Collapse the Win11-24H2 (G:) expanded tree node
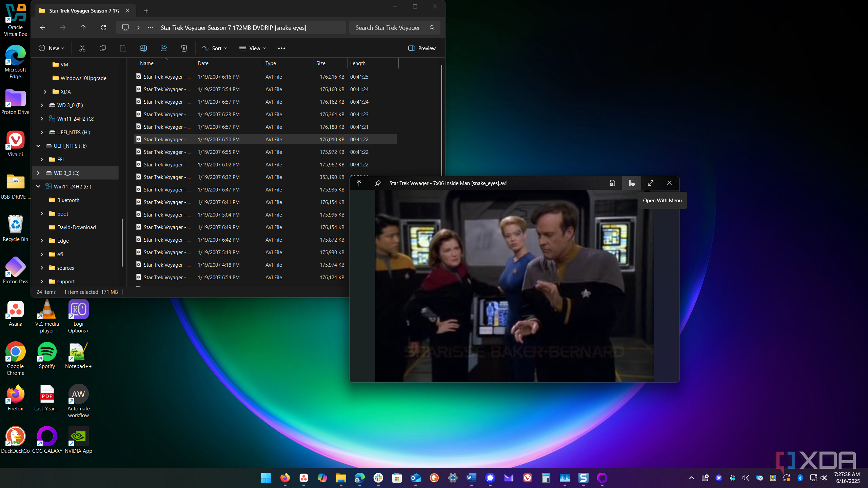The image size is (868, 488). (38, 186)
